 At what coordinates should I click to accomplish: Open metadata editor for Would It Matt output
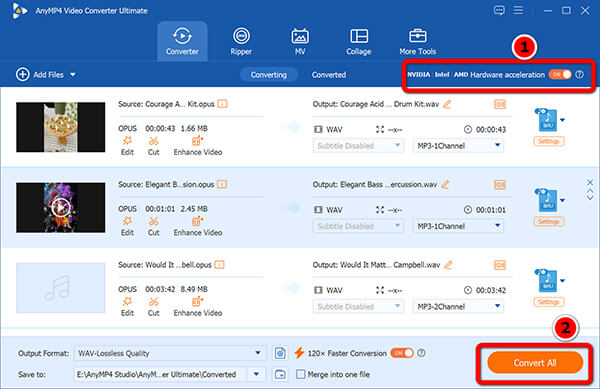point(500,265)
